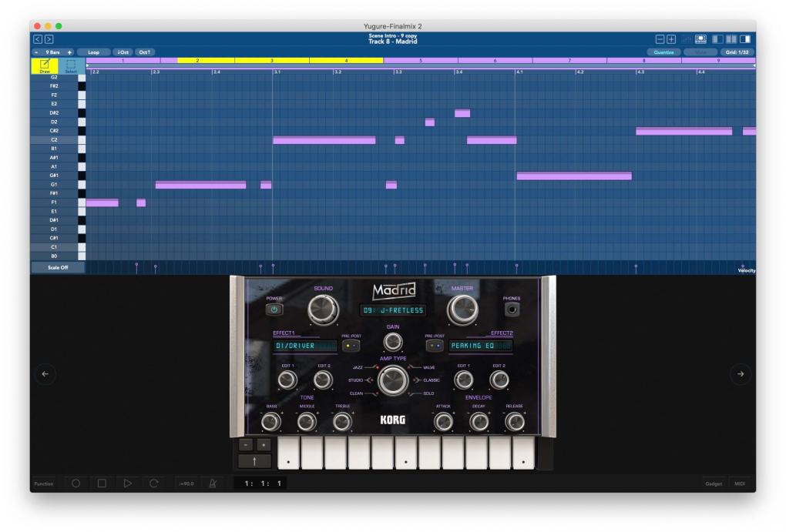
Task: Toggle the metronome icon
Action: pyautogui.click(x=213, y=483)
